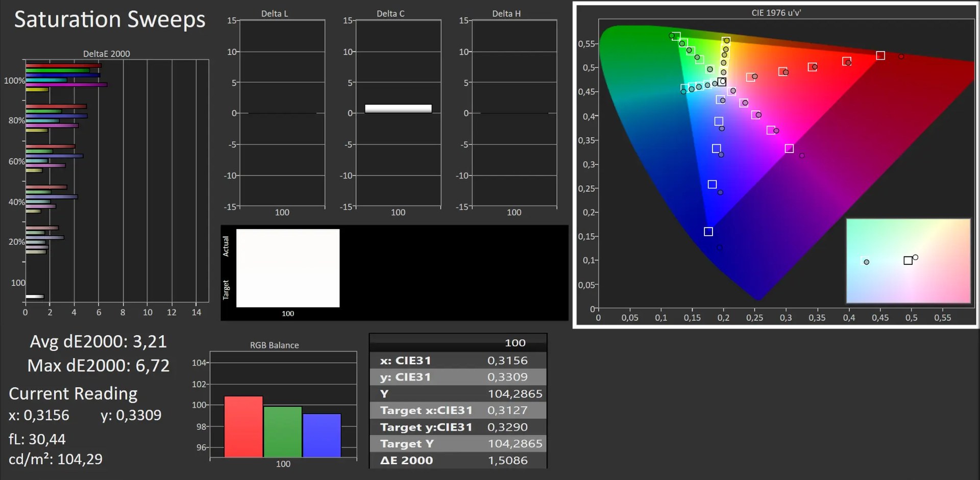Click the current reading y: 0,3309 value
The width and height of the screenshot is (980, 480).
(131, 415)
